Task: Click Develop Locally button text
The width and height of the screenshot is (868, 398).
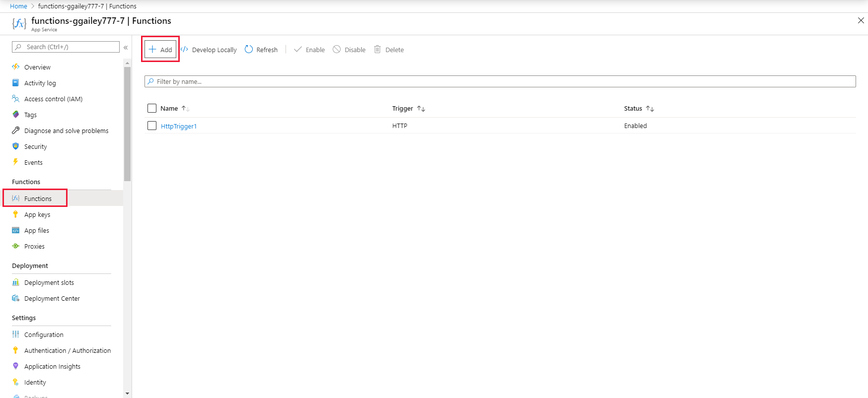Action: pyautogui.click(x=215, y=50)
